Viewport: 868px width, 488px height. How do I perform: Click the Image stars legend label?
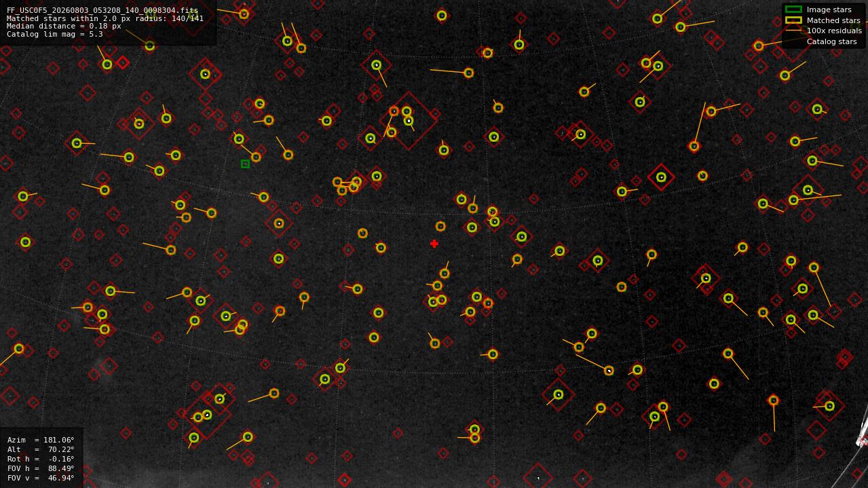(829, 10)
